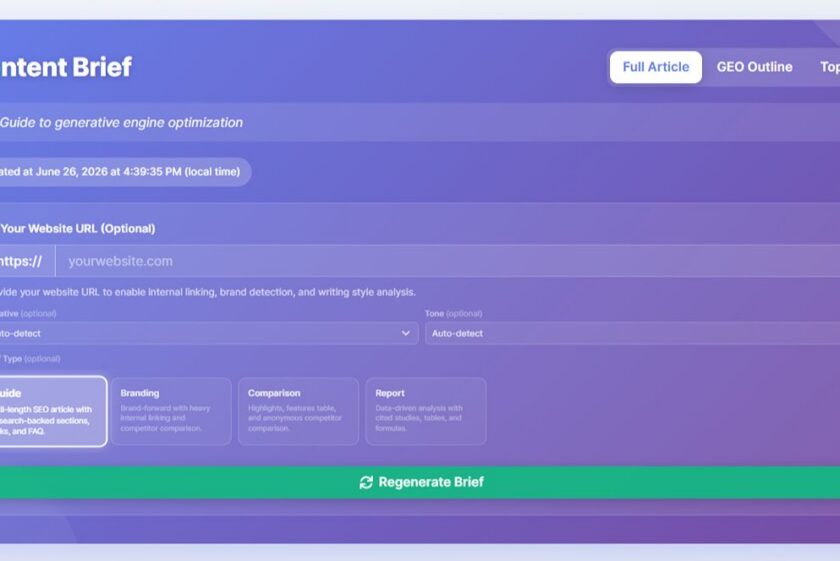Focus the yourwebsite.com URL input field

click(x=447, y=261)
